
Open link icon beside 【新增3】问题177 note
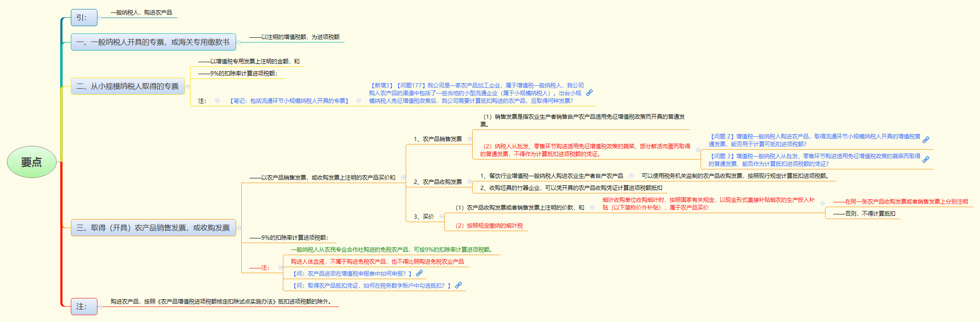[x=589, y=93]
